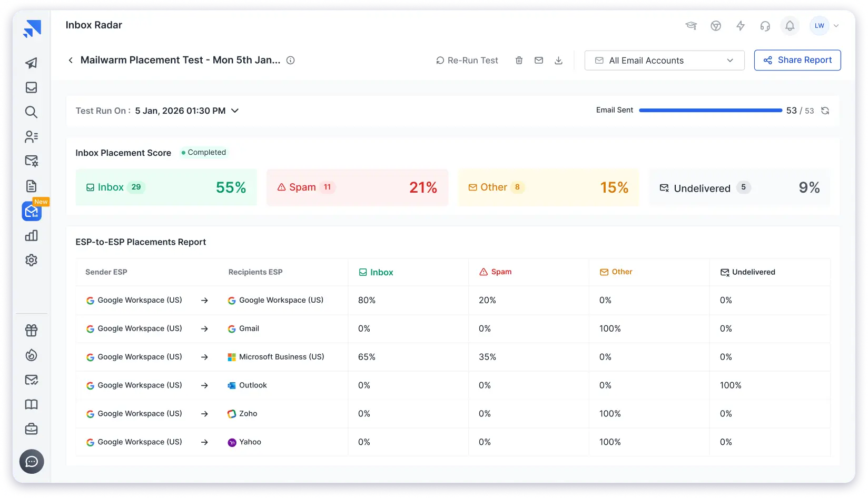Select the email warm-up flame icon

31,355
